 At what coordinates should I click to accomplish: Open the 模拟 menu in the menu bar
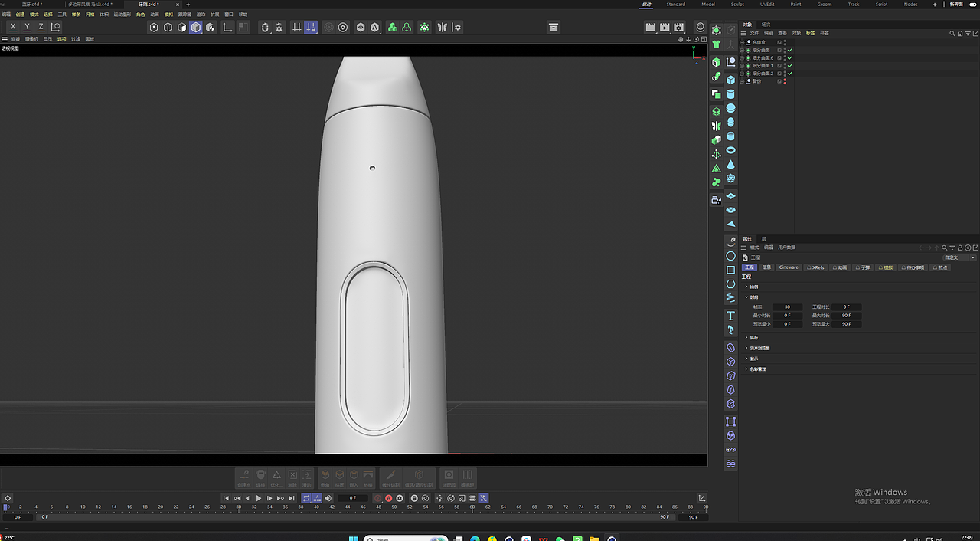(168, 14)
